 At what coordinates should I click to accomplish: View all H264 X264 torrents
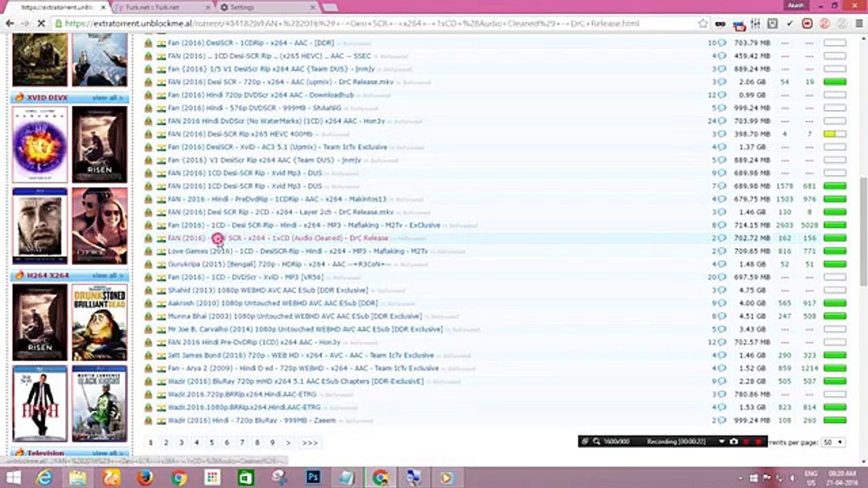click(x=107, y=276)
